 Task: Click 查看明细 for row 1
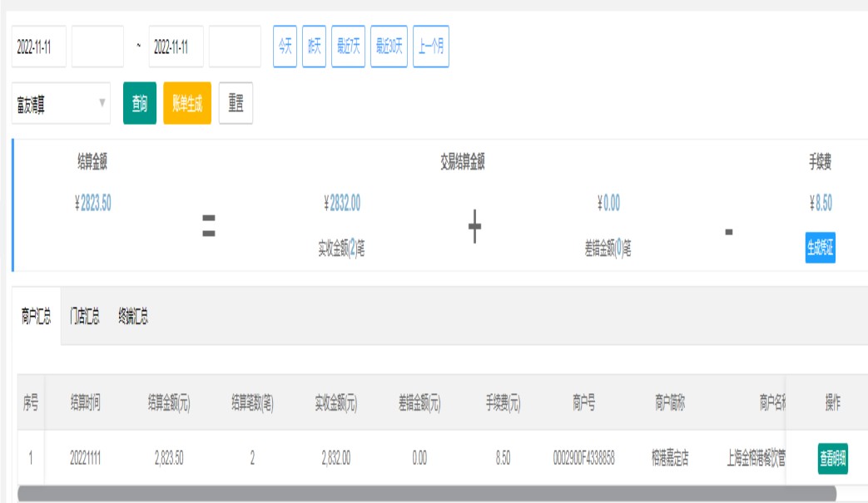[832, 458]
